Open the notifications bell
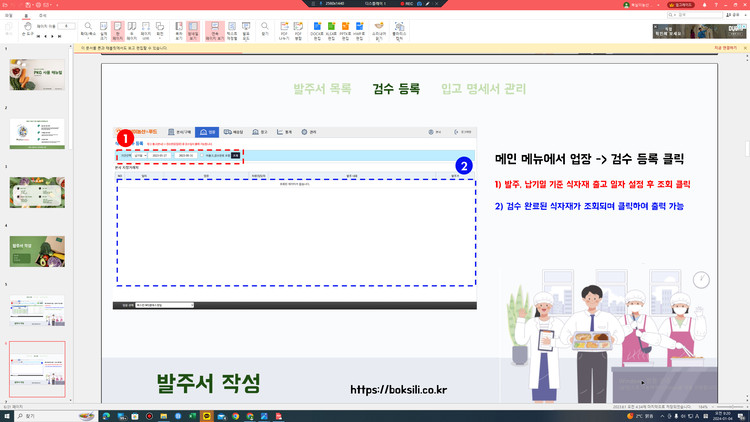 [x=704, y=5]
